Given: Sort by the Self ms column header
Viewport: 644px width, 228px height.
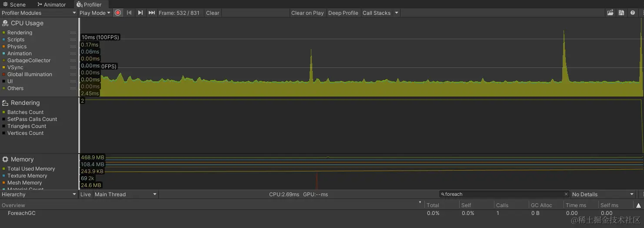Looking at the screenshot, I should coord(616,205).
